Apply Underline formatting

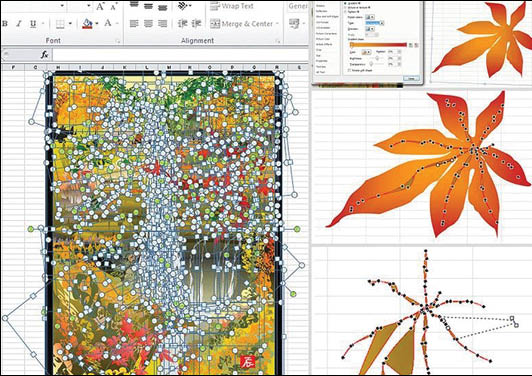click(x=33, y=24)
